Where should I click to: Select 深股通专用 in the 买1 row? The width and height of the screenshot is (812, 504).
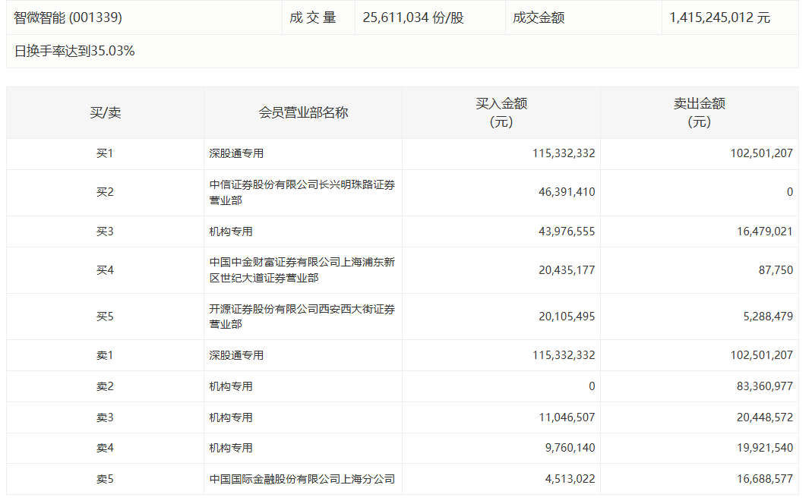click(236, 153)
